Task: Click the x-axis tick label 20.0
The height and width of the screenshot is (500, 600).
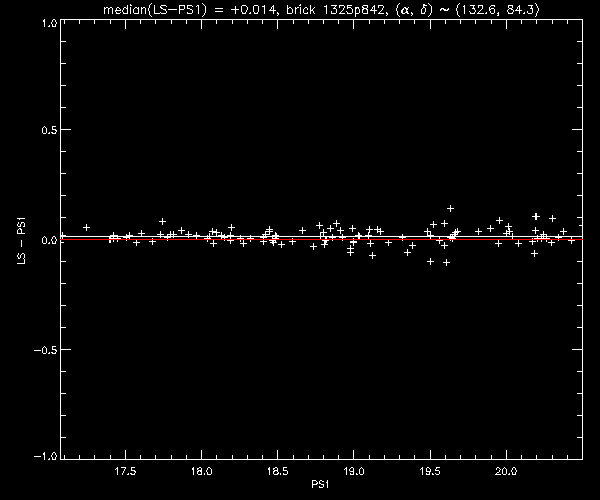Action: point(506,471)
